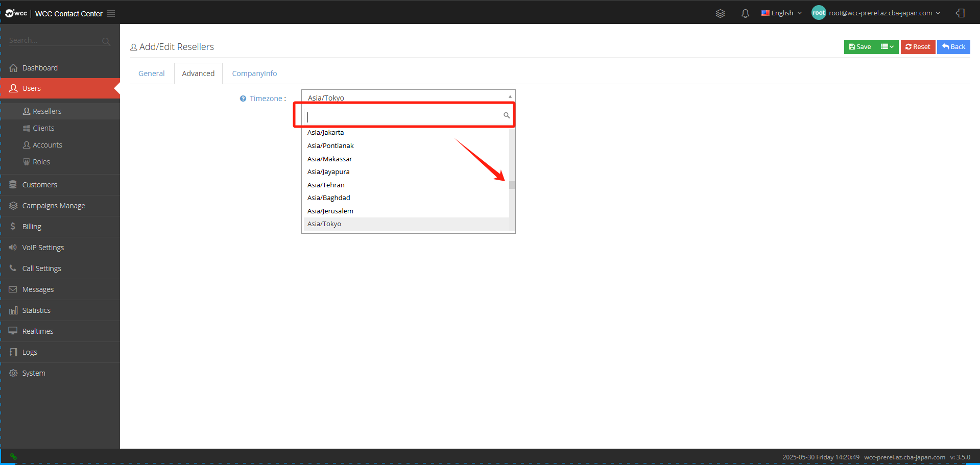This screenshot has width=980, height=465.
Task: Click the Messages envelope icon
Action: tap(13, 289)
